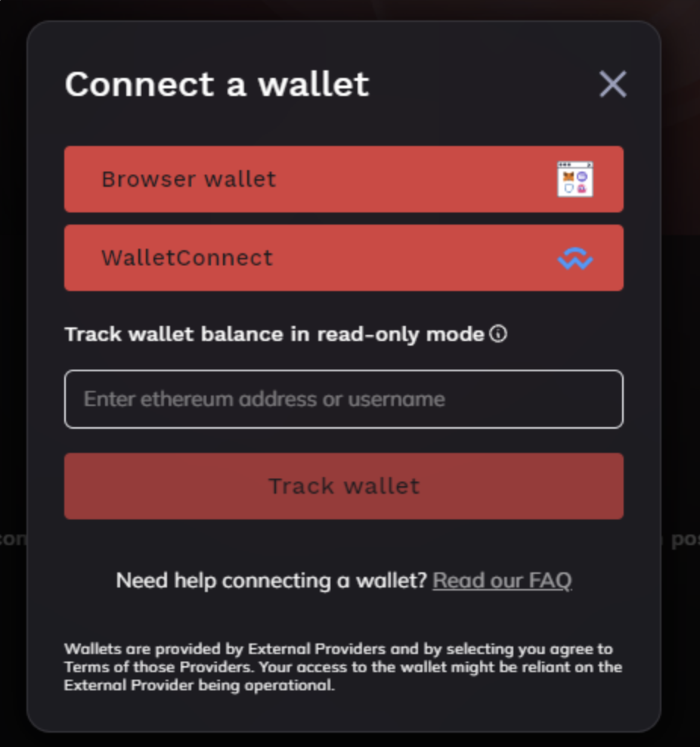This screenshot has height=747, width=700.
Task: Click the blue shield wallet logo
Action: [x=569, y=188]
